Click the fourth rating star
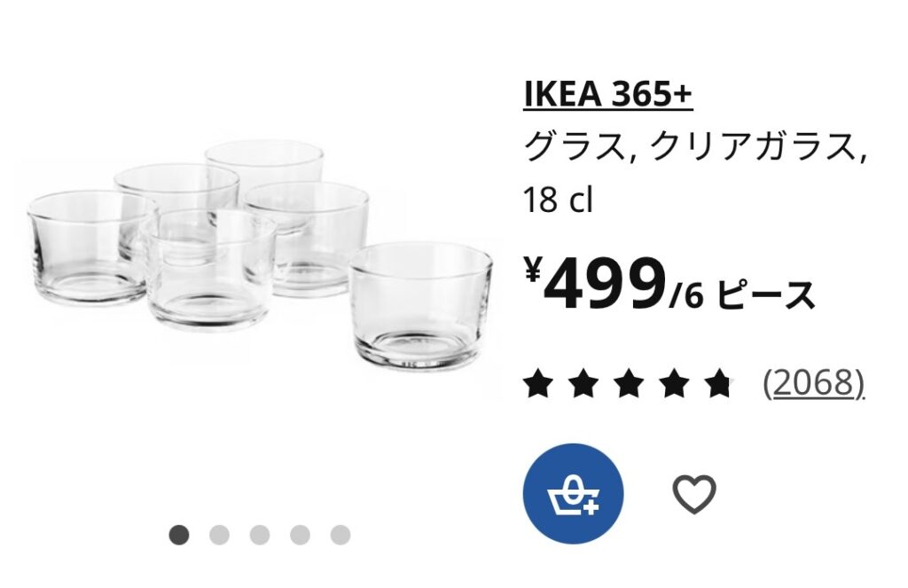 (x=674, y=384)
